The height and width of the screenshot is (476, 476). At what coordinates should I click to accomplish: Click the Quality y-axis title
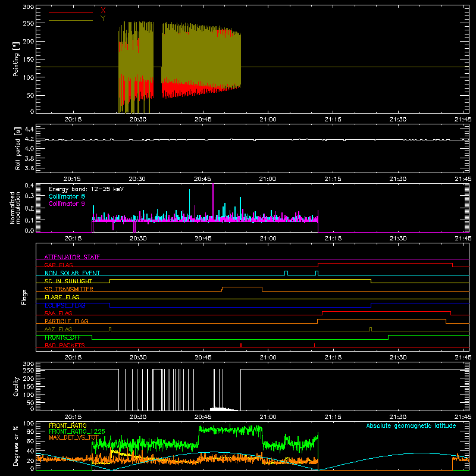point(16,386)
